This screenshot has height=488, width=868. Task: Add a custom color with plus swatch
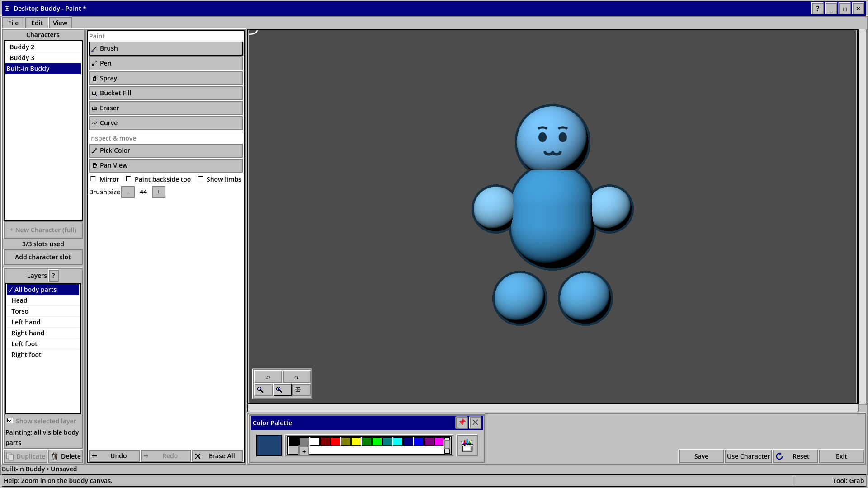coord(304,451)
